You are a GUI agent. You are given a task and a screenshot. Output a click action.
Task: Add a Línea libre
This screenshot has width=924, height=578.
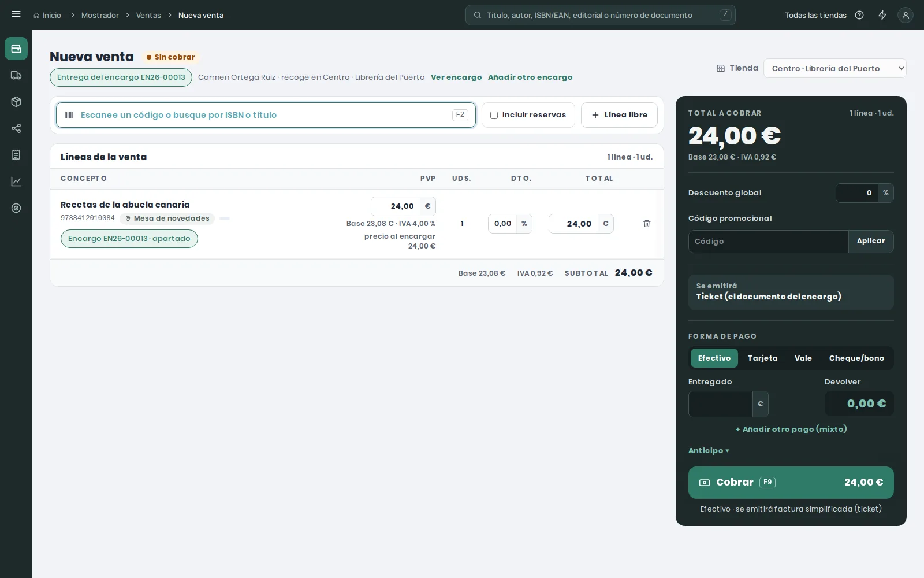[x=619, y=115]
